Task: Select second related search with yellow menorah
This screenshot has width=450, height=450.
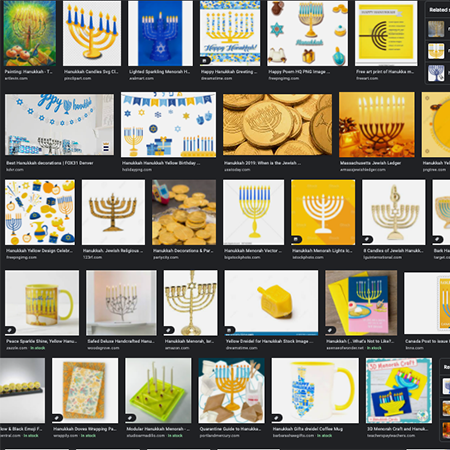Action: (436, 51)
